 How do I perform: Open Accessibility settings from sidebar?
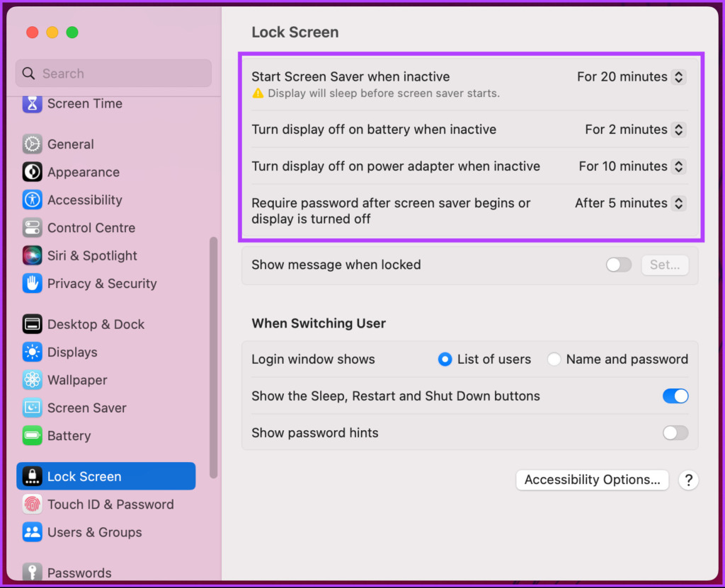coord(84,200)
